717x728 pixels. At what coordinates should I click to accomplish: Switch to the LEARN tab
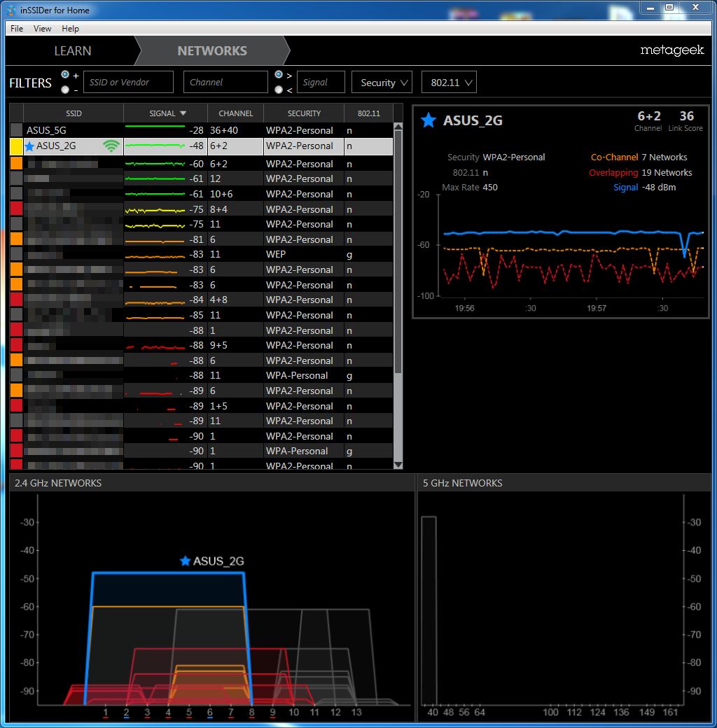[x=72, y=50]
